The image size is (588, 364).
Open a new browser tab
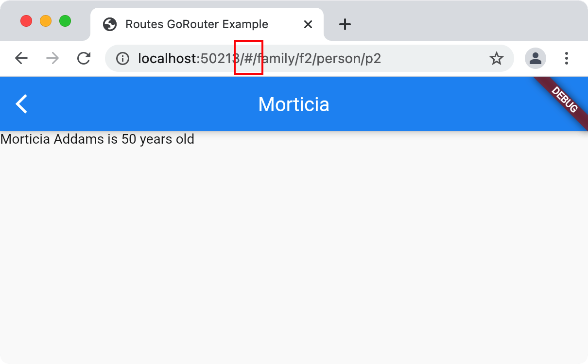coord(345,24)
